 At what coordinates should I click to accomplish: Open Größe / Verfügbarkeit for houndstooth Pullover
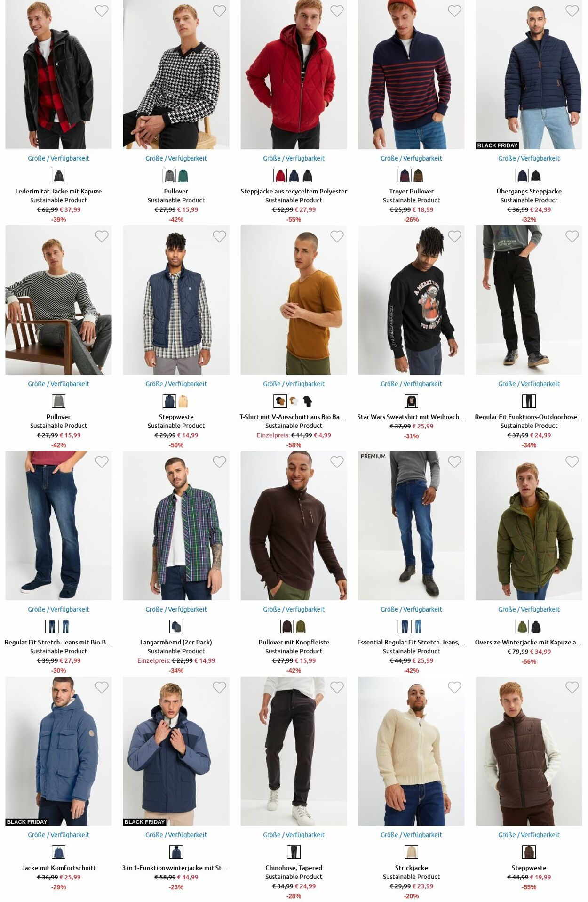pos(176,158)
